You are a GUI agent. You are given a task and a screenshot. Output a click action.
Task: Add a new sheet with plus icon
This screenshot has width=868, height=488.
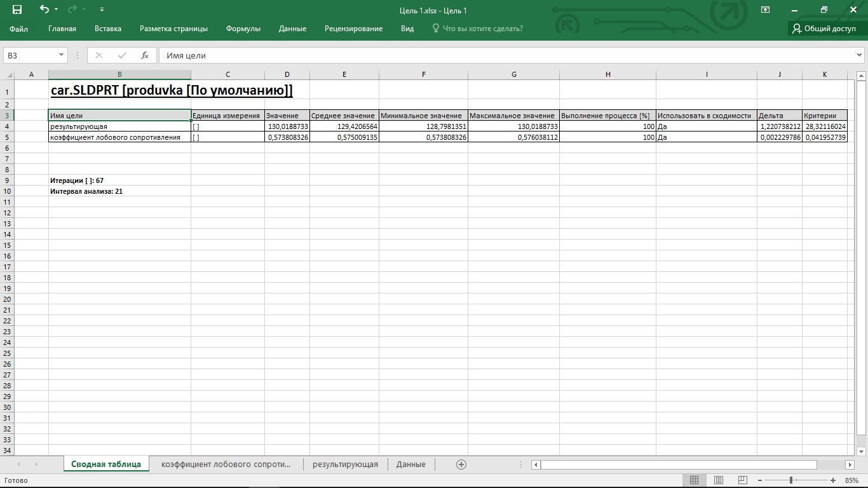[461, 464]
